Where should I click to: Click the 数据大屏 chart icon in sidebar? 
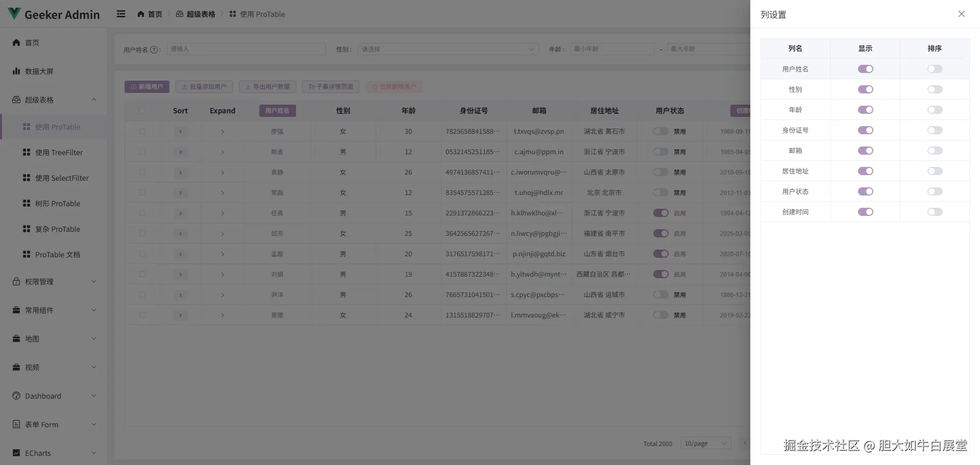pyautogui.click(x=16, y=71)
